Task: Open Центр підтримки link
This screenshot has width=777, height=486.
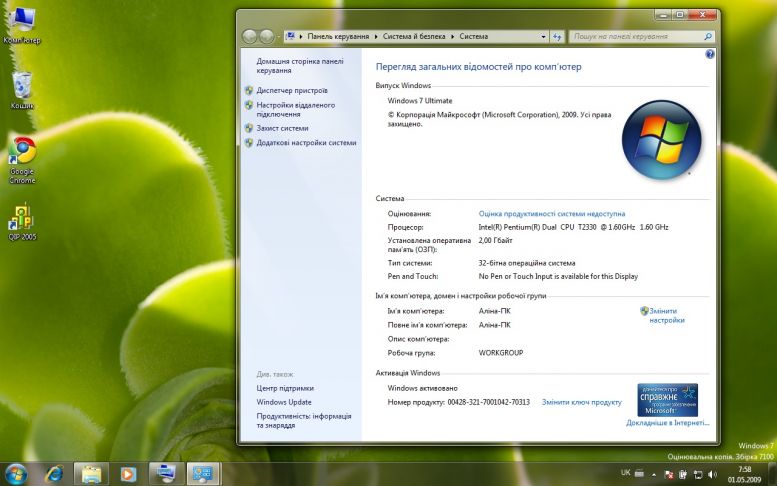Action: pos(285,388)
